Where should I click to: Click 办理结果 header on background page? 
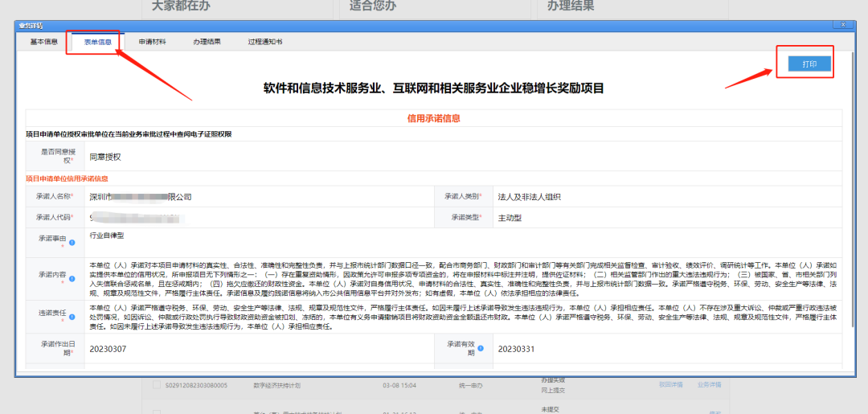(x=571, y=6)
